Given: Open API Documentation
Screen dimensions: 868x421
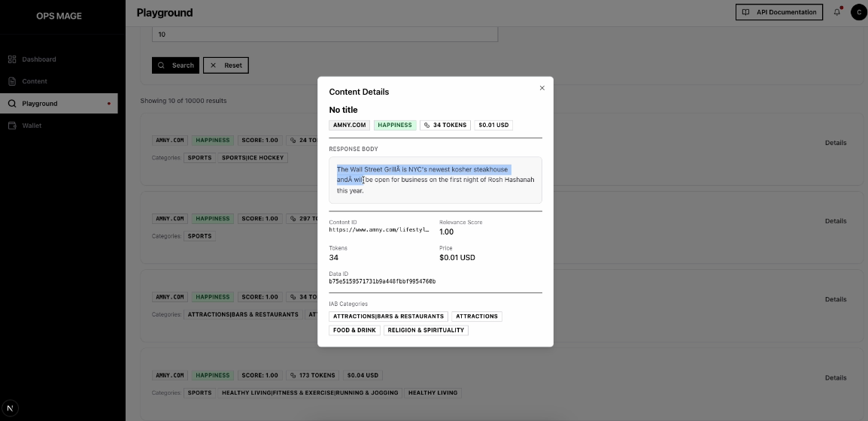Looking at the screenshot, I should (779, 12).
